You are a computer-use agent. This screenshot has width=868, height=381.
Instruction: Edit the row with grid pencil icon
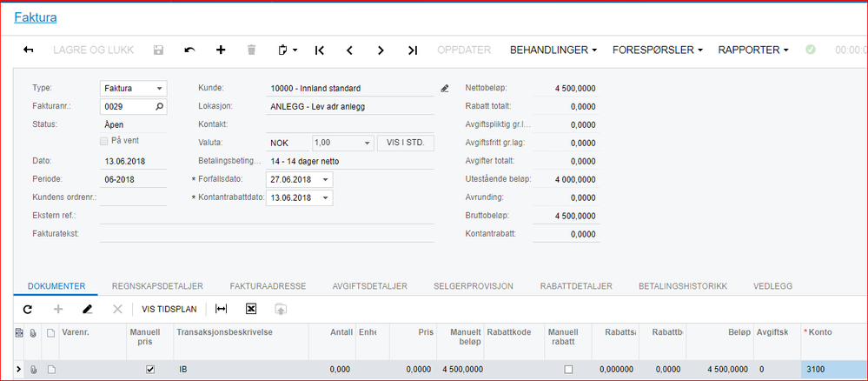[x=87, y=309]
